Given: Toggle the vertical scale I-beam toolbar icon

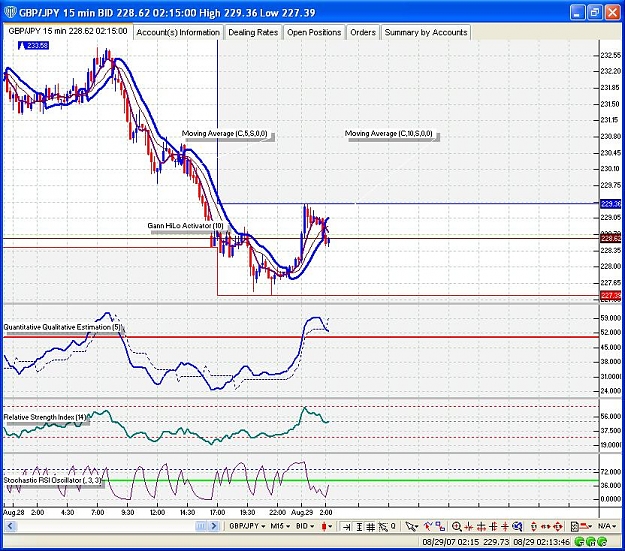Looking at the screenshot, I should 359,527.
